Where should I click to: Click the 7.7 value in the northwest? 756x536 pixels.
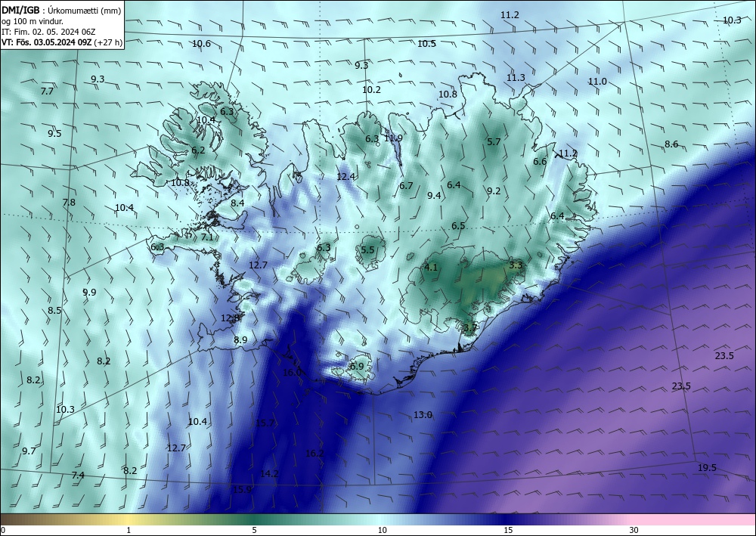(x=47, y=91)
